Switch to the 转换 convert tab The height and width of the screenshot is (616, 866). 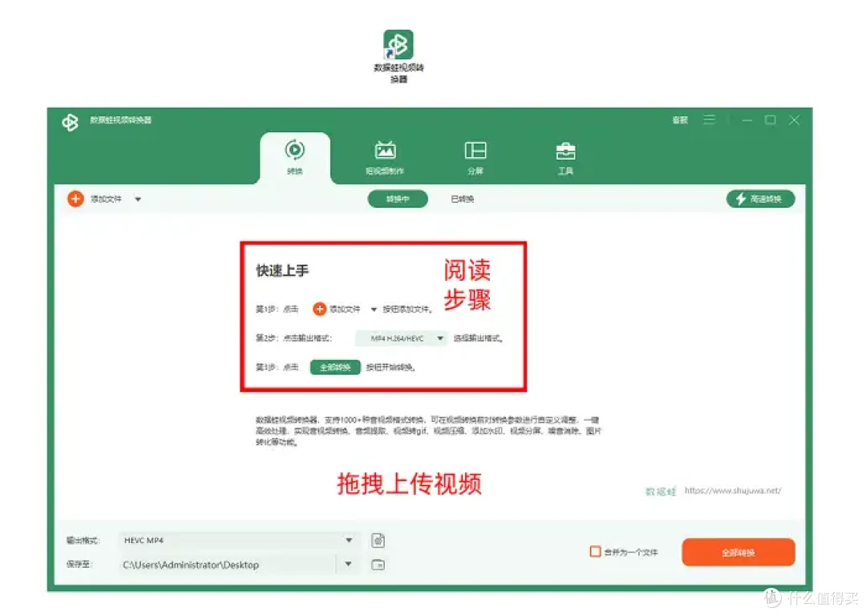(295, 157)
